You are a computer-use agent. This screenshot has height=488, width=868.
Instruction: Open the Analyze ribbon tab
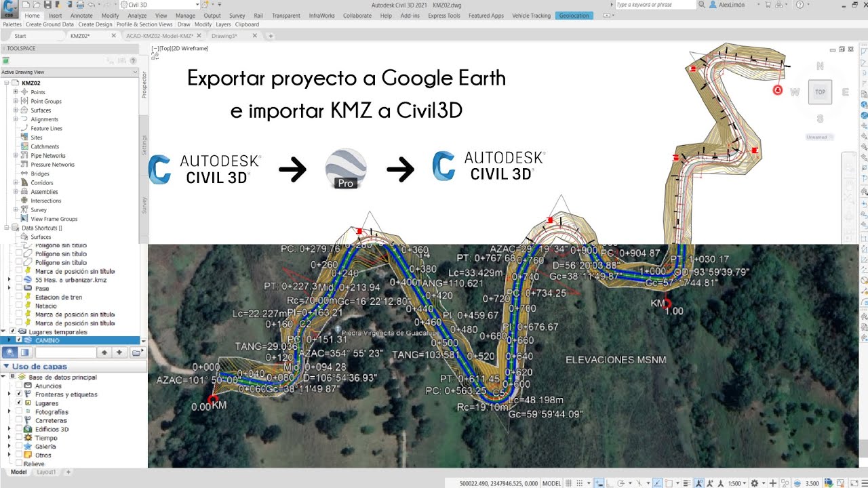pos(137,15)
